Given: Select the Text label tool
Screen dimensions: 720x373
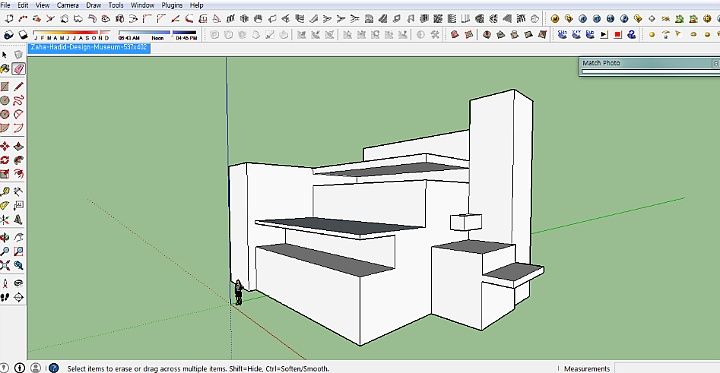Looking at the screenshot, I should click(18, 205).
